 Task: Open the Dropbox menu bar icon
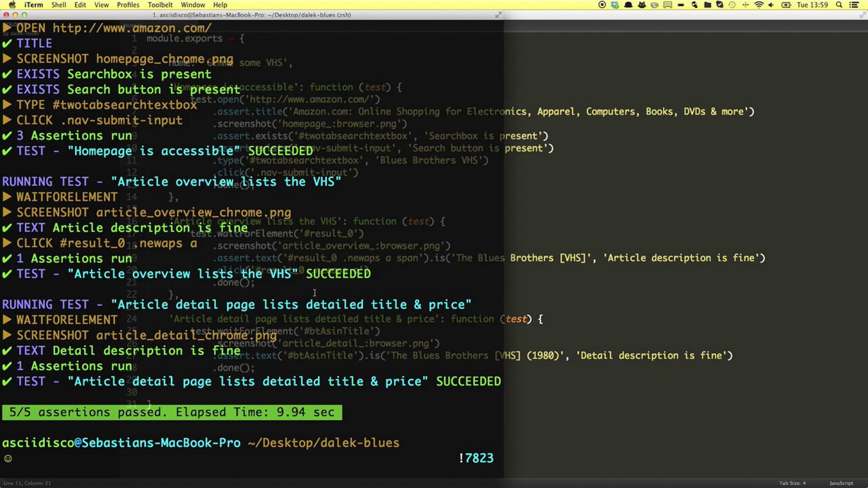click(x=615, y=5)
